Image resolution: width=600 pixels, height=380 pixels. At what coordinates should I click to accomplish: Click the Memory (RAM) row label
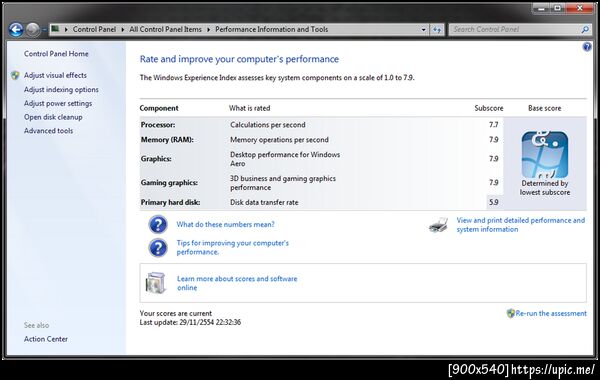tap(167, 140)
